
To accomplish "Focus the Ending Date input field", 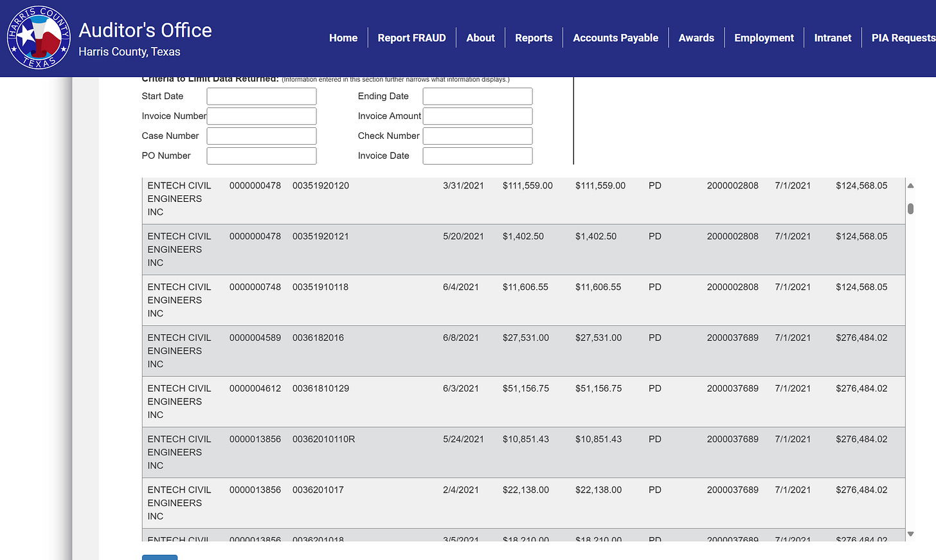I will click(x=478, y=96).
